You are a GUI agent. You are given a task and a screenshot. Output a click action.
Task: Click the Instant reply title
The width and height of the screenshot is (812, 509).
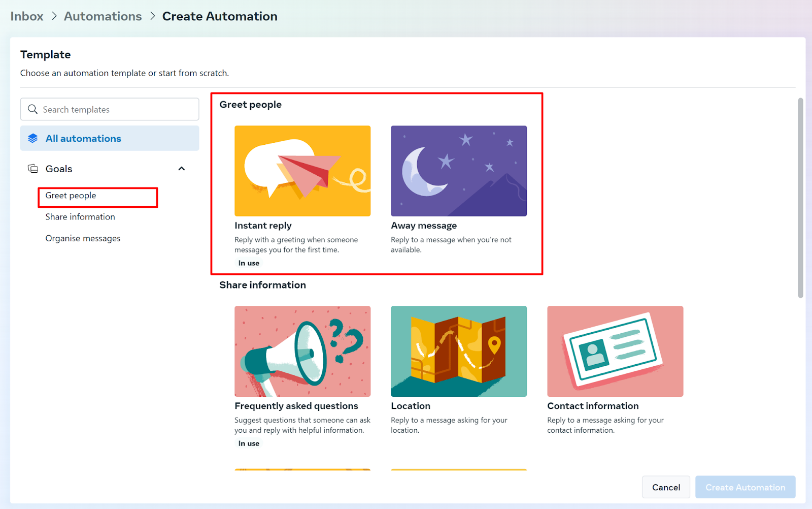263,226
